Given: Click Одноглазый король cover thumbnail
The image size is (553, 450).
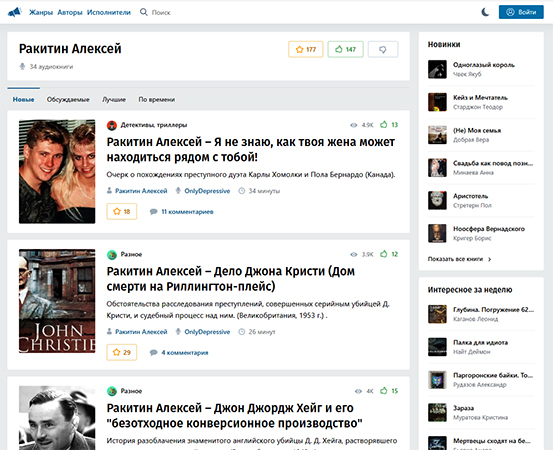Looking at the screenshot, I should click(x=437, y=69).
